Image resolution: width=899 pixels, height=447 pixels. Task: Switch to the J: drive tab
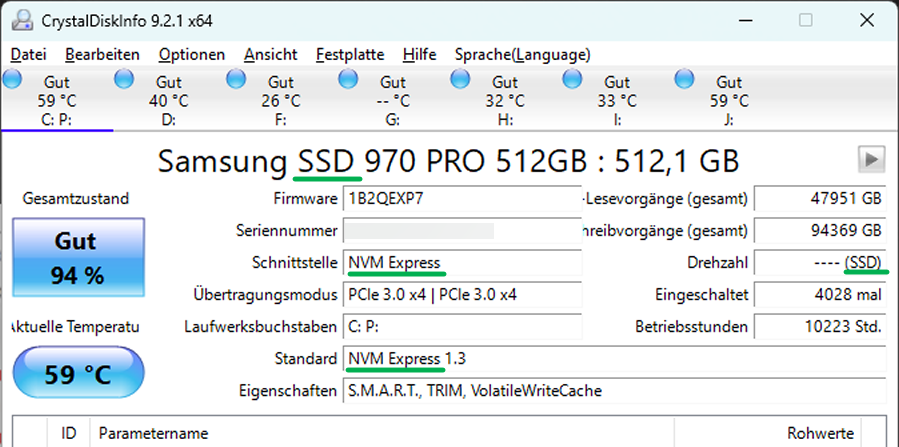pos(729,101)
